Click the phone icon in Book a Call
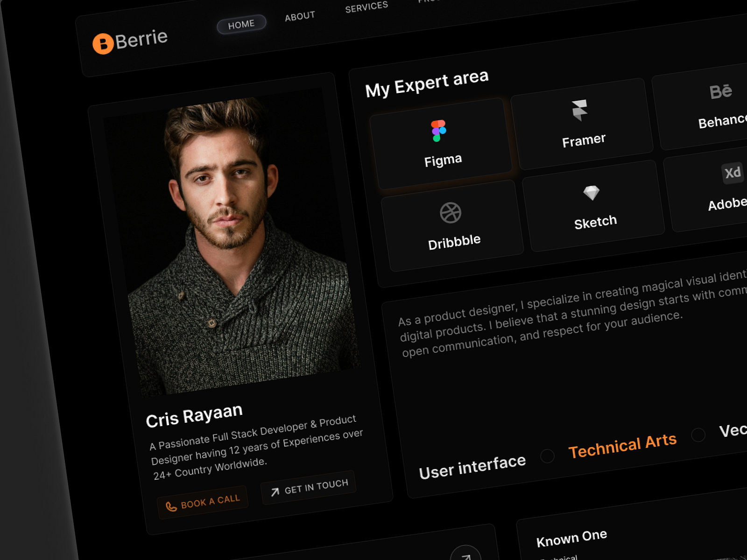 coord(171,506)
